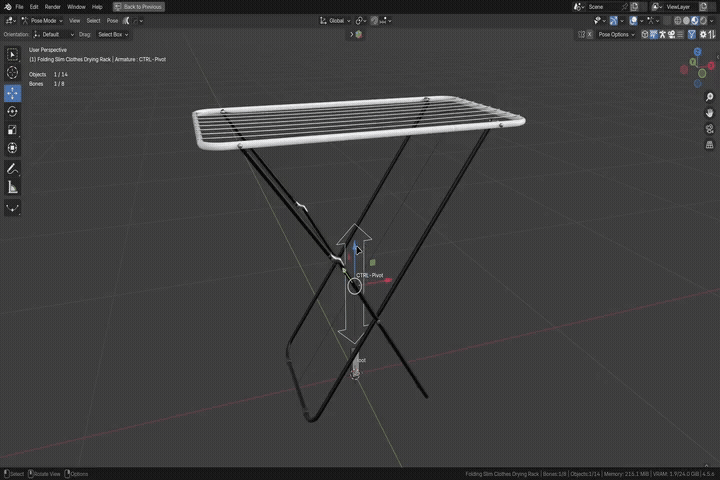The image size is (720, 480).
Task: Open the pivot point dropdown
Action: [361, 21]
